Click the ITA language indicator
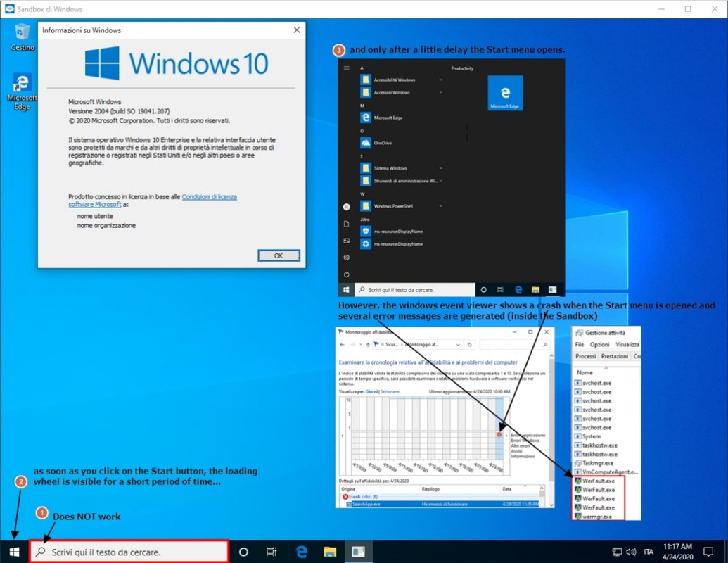 pyautogui.click(x=649, y=552)
